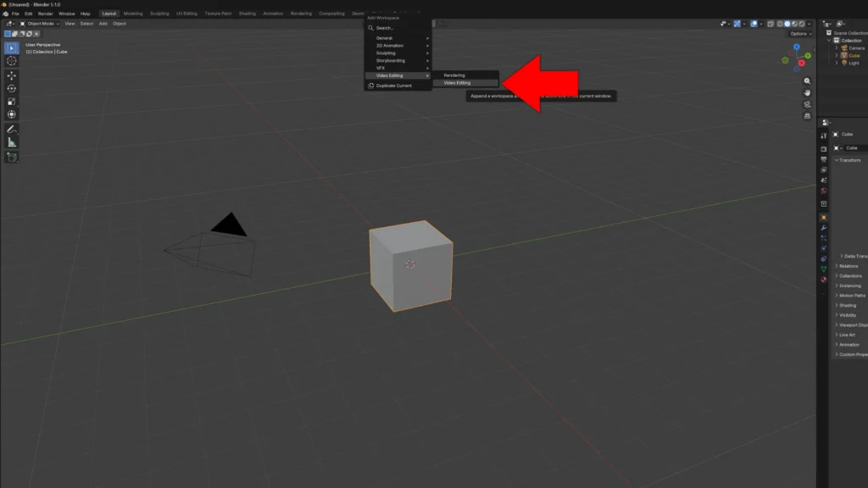Switch to the Modeling workspace tab
The height and width of the screenshot is (488, 868).
(x=133, y=14)
